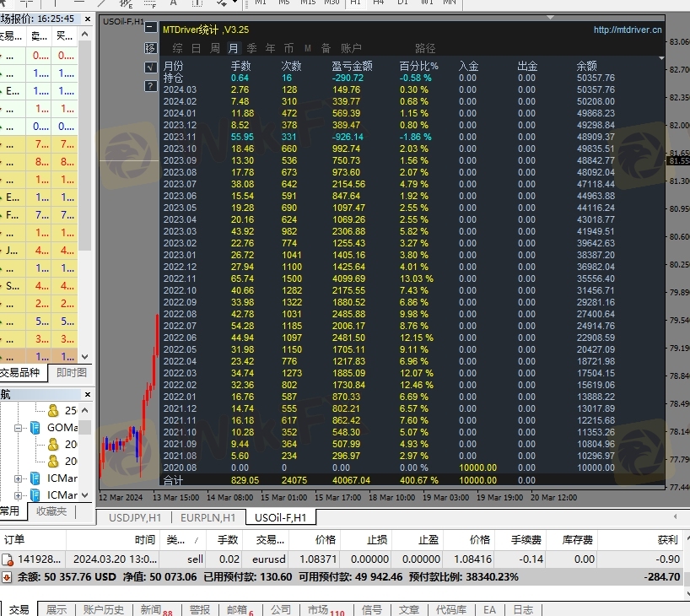Switch statistics to 年 yearly view
Viewport: 690px width, 616px height.
click(x=270, y=49)
